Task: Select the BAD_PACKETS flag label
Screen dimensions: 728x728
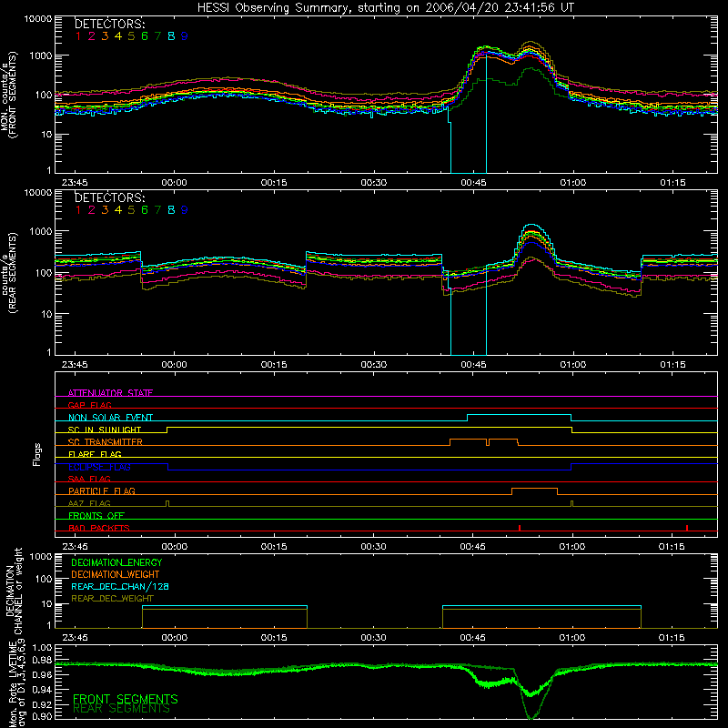Action: 99,528
